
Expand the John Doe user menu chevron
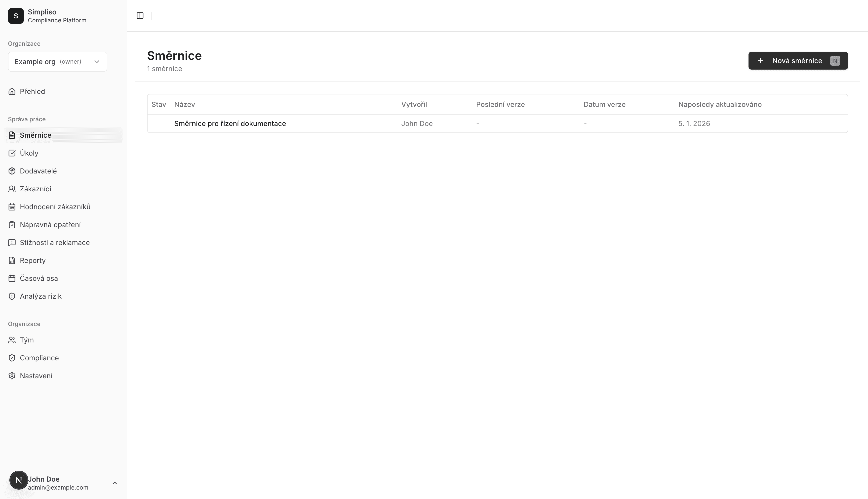click(x=115, y=483)
